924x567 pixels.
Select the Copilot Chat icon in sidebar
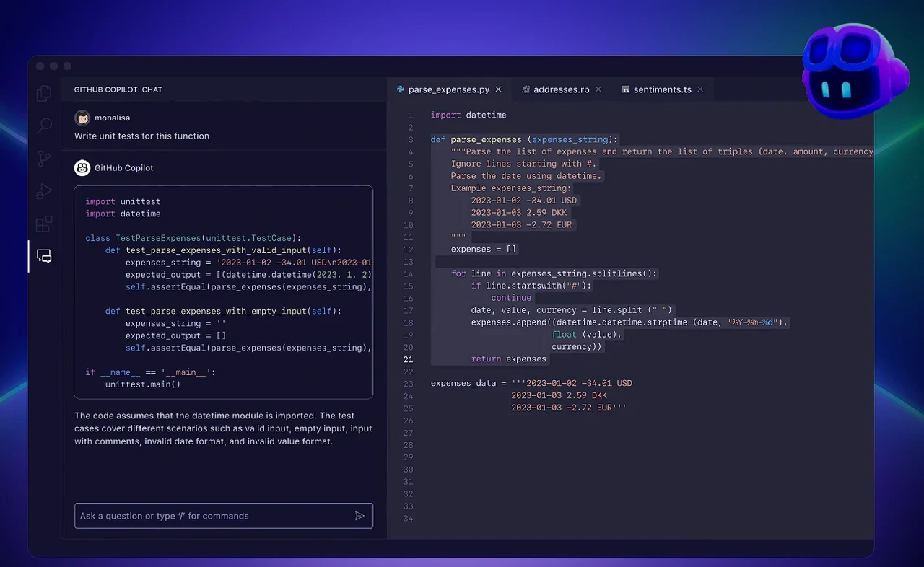(x=43, y=256)
